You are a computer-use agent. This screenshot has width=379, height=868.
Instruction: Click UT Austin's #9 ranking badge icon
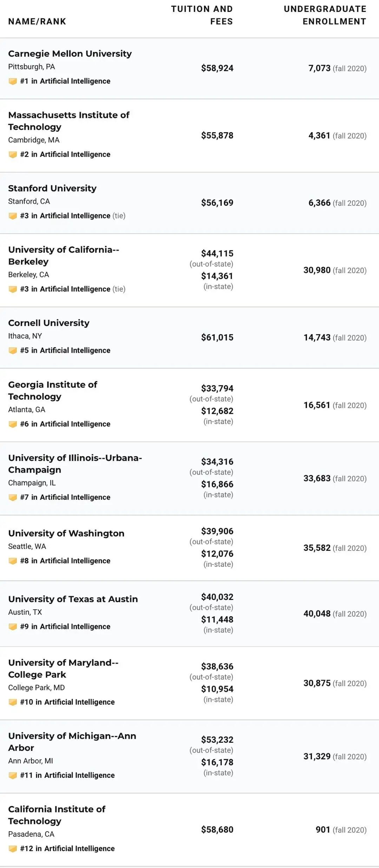coord(13,627)
